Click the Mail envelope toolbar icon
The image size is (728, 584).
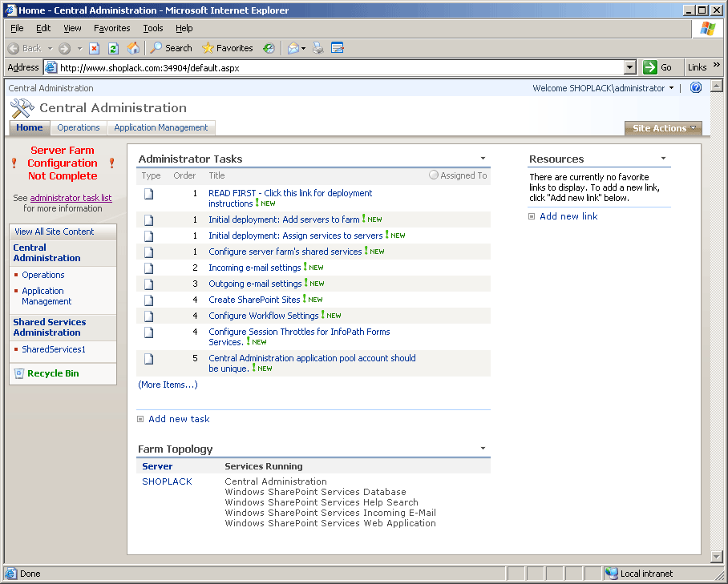[x=293, y=48]
